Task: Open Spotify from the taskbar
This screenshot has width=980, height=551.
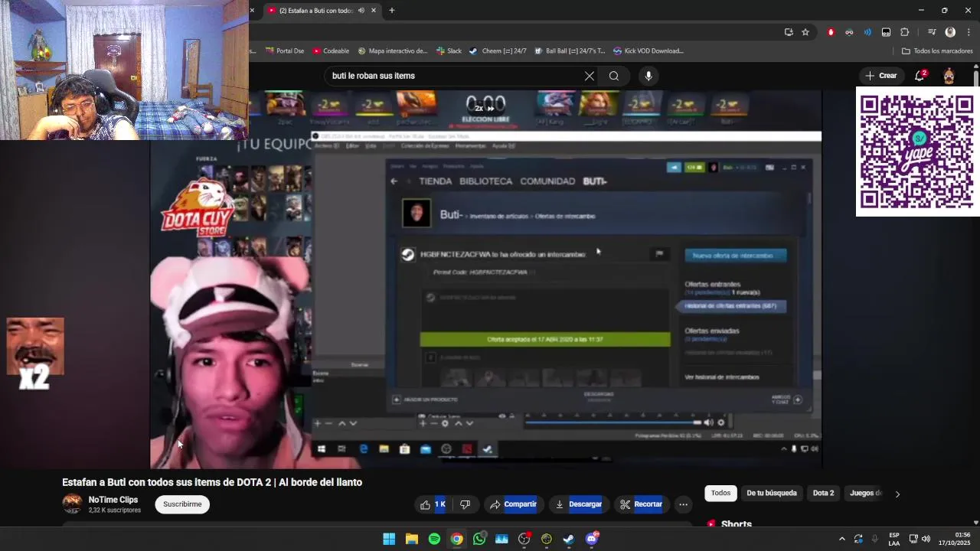Action: tap(434, 539)
